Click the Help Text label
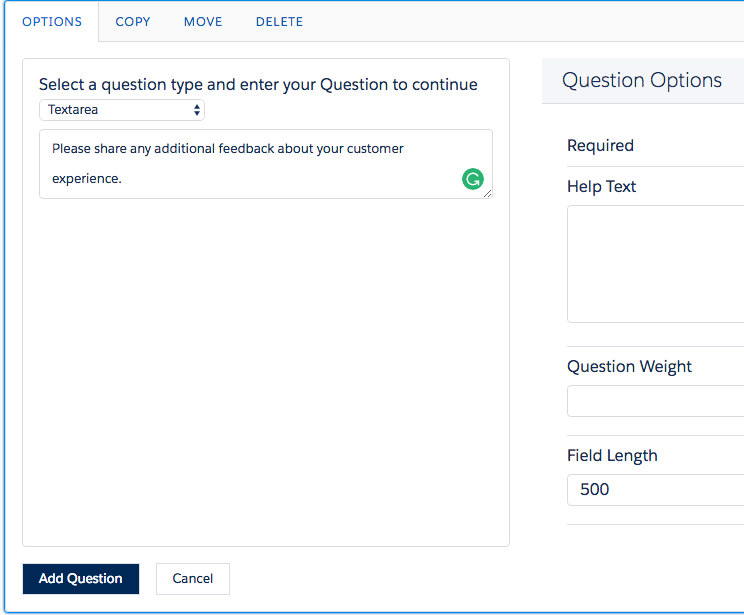This screenshot has width=744, height=615. (601, 186)
